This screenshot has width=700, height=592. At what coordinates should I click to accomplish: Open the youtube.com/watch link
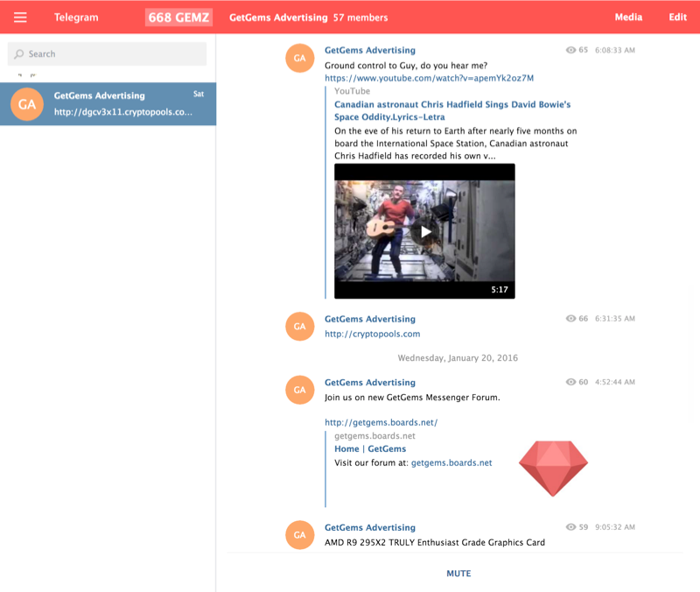(x=429, y=78)
